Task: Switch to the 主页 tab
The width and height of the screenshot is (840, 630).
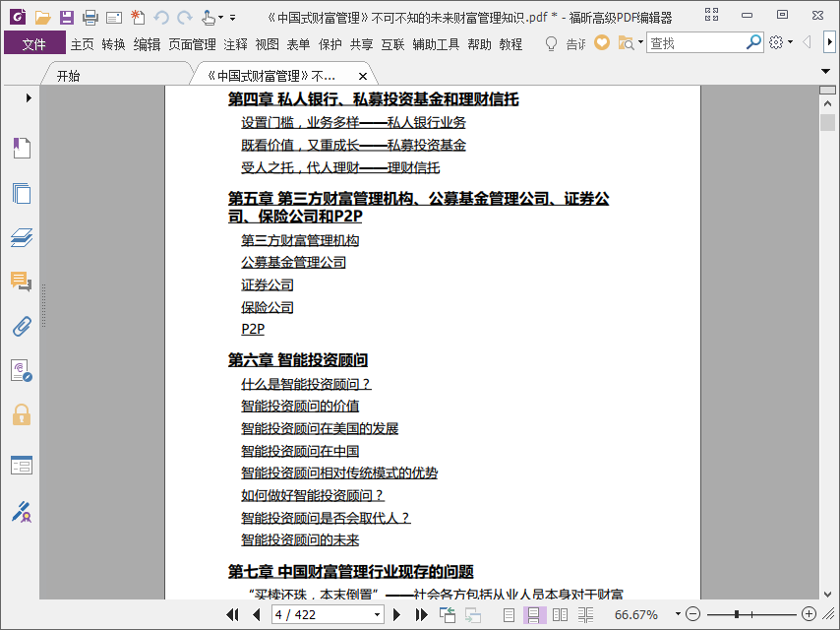Action: click(x=82, y=44)
